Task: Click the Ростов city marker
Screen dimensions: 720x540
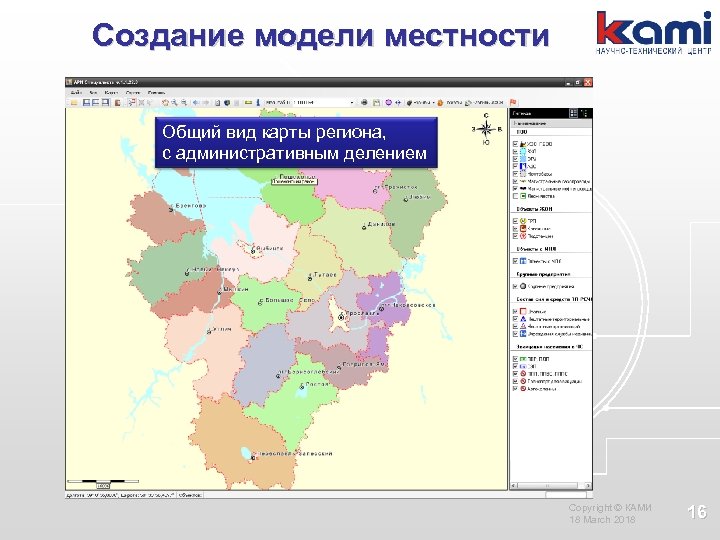Action: (x=302, y=386)
